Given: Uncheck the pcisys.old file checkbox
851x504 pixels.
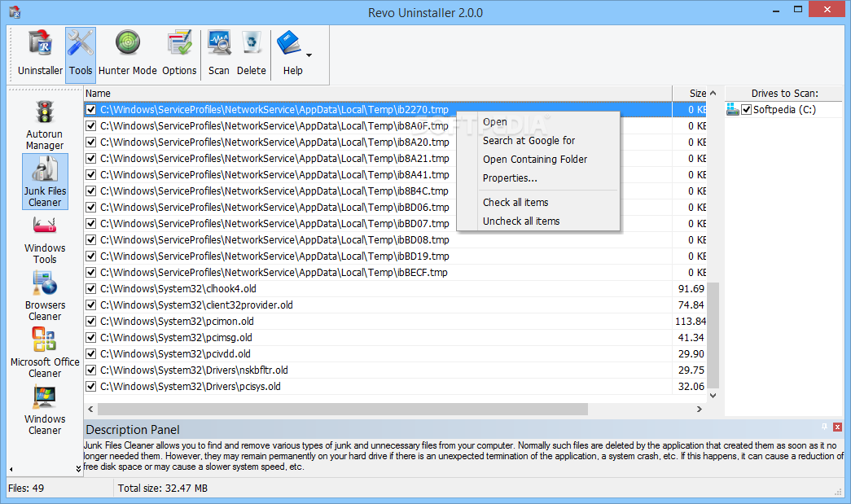Looking at the screenshot, I should [x=91, y=386].
